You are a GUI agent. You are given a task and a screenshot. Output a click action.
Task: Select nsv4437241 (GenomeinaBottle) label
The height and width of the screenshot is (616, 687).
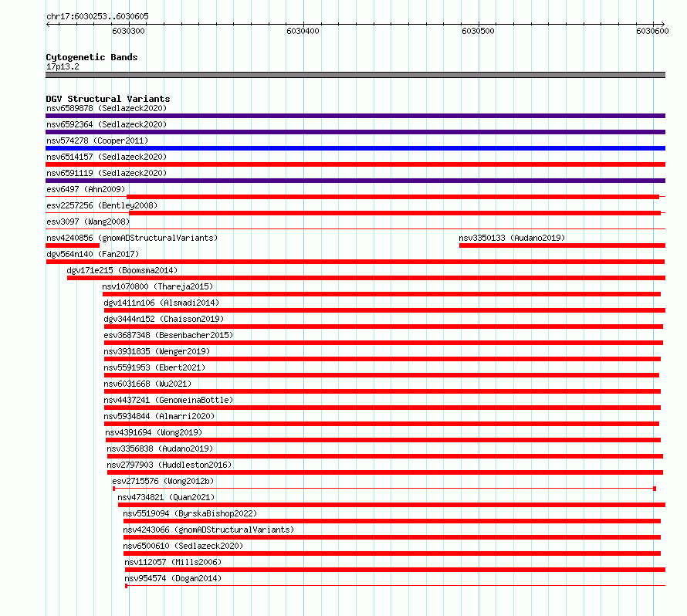coord(169,400)
